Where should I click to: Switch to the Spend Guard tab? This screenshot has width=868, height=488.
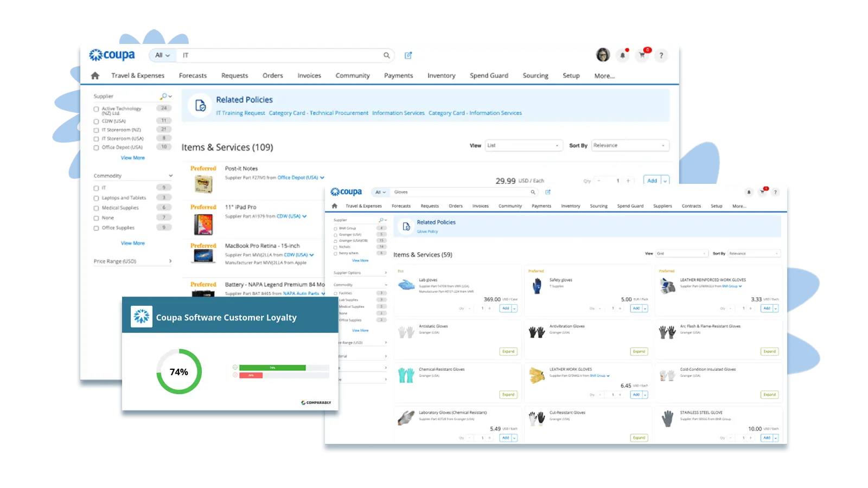pyautogui.click(x=489, y=76)
